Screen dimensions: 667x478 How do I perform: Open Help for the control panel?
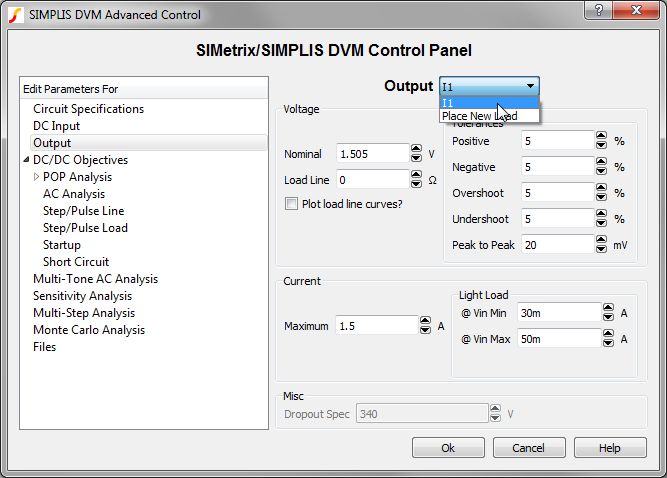(x=610, y=447)
